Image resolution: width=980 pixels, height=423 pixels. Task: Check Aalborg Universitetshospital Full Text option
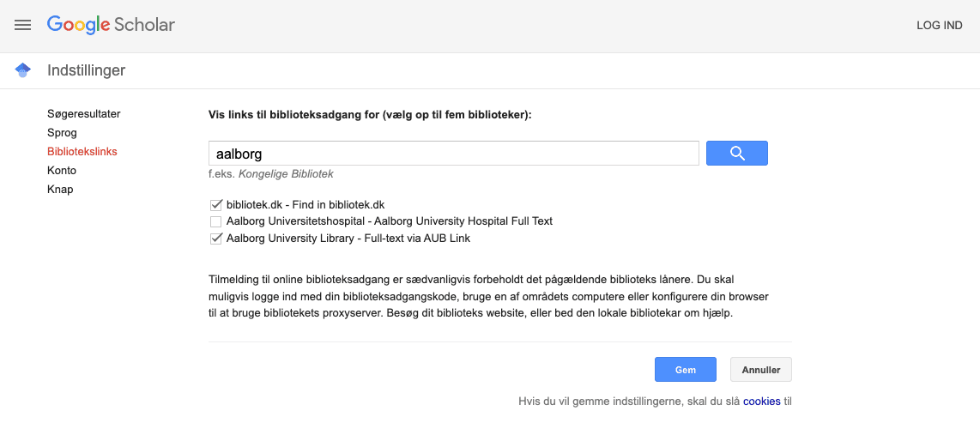216,221
